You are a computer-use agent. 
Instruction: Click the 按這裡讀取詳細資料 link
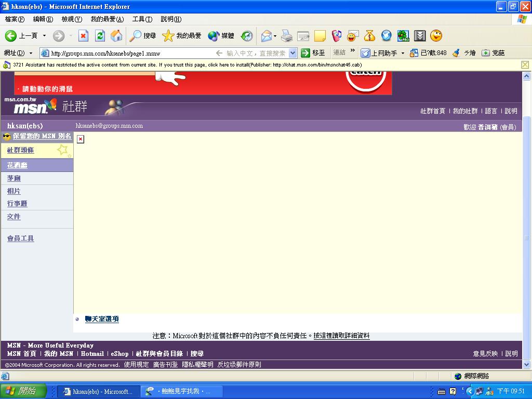click(x=341, y=336)
